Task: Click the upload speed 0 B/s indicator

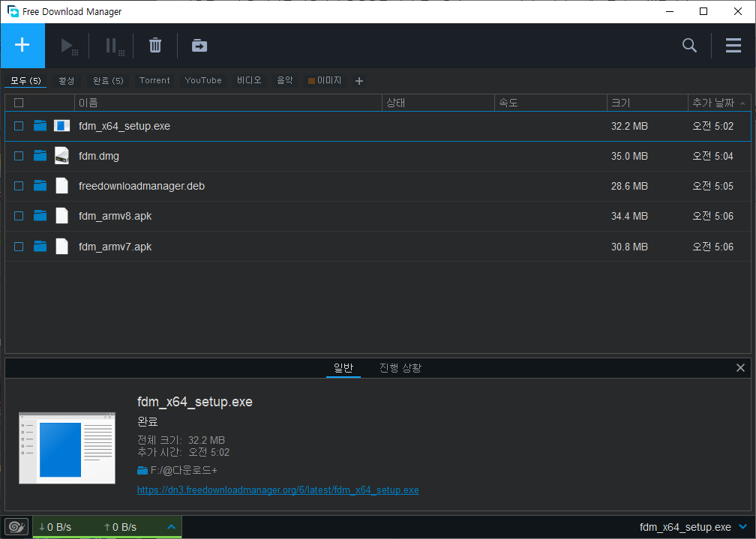Action: pyautogui.click(x=120, y=527)
